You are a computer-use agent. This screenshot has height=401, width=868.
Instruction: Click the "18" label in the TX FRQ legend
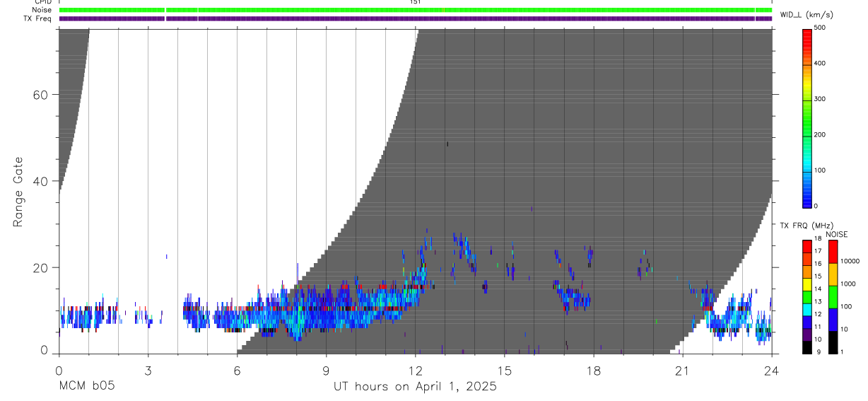[819, 239]
